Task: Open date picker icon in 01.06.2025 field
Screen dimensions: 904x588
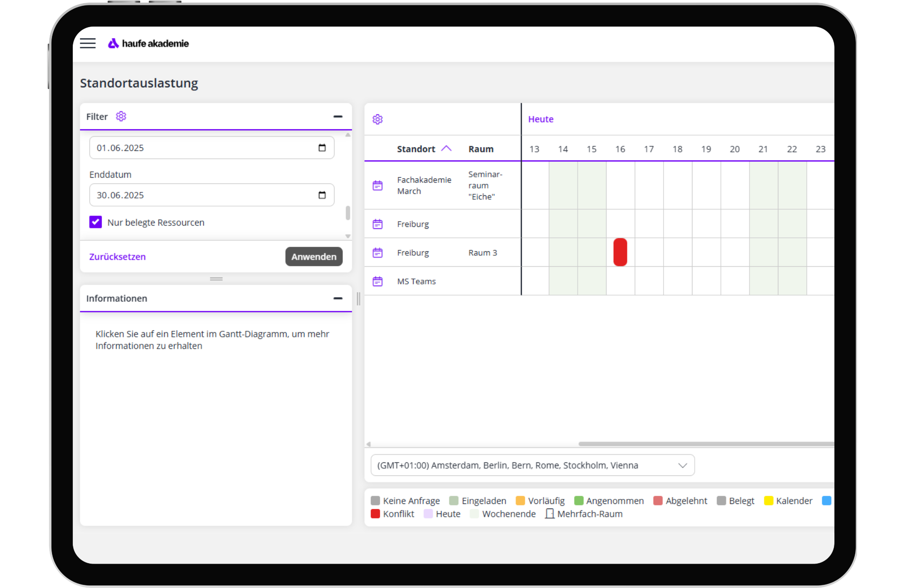Action: coord(322,148)
